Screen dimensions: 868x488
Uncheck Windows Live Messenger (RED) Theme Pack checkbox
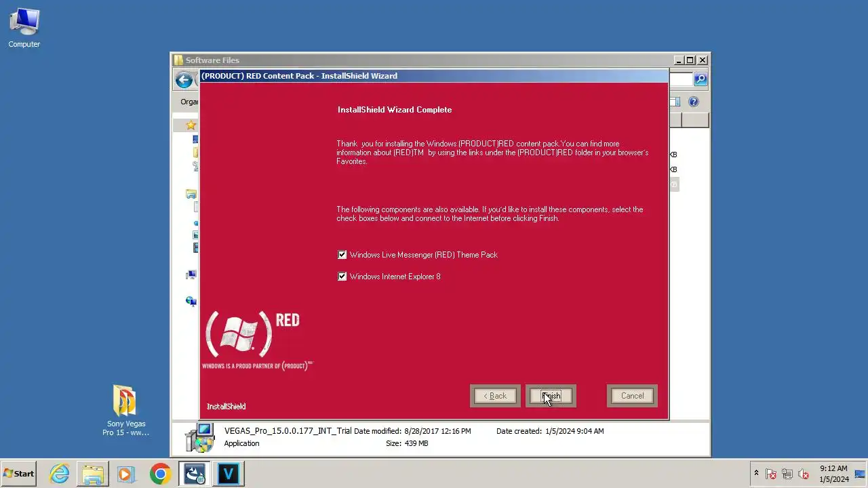(x=342, y=255)
